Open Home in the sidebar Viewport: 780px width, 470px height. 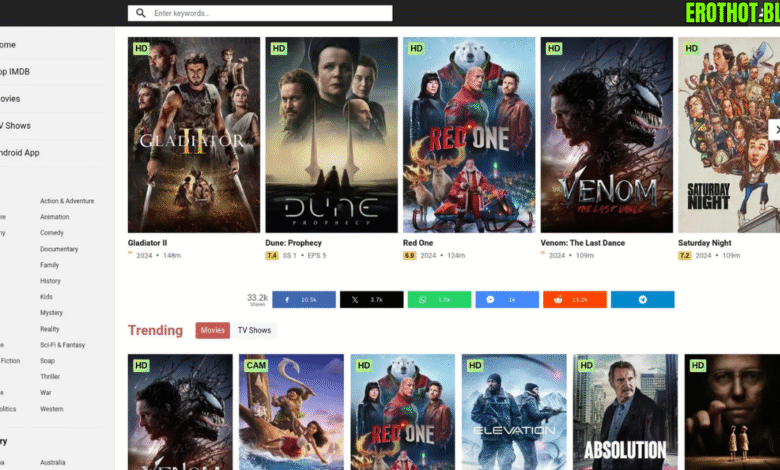[x=8, y=45]
